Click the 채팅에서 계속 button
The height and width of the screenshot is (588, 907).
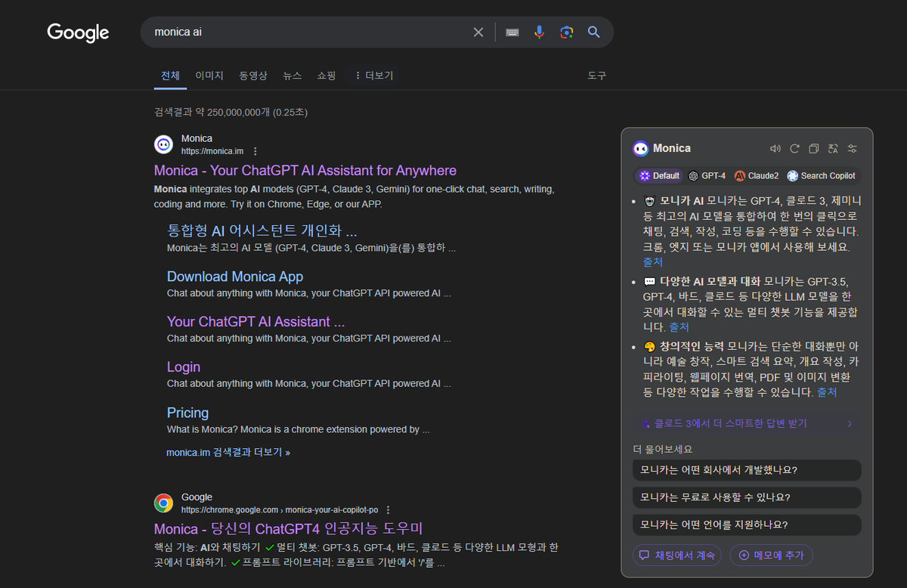(x=677, y=555)
